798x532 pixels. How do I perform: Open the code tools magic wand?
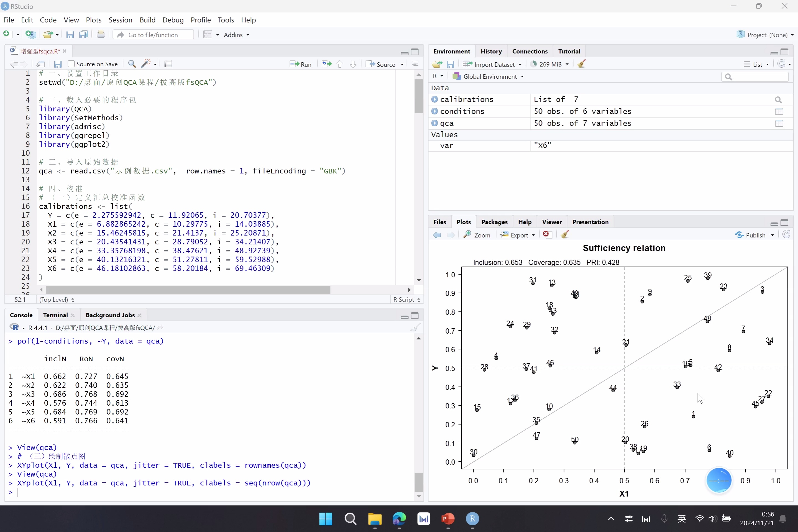pyautogui.click(x=146, y=64)
